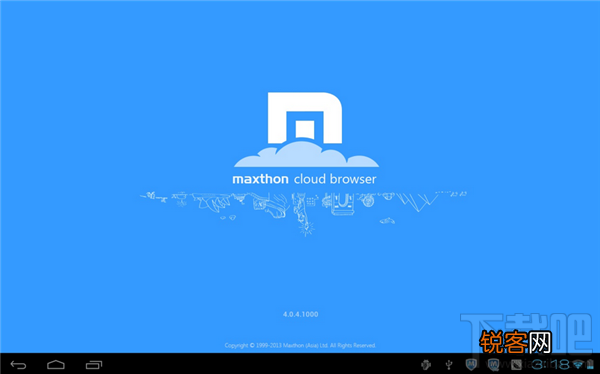Tap the Android back navigation arrow

coord(18,365)
